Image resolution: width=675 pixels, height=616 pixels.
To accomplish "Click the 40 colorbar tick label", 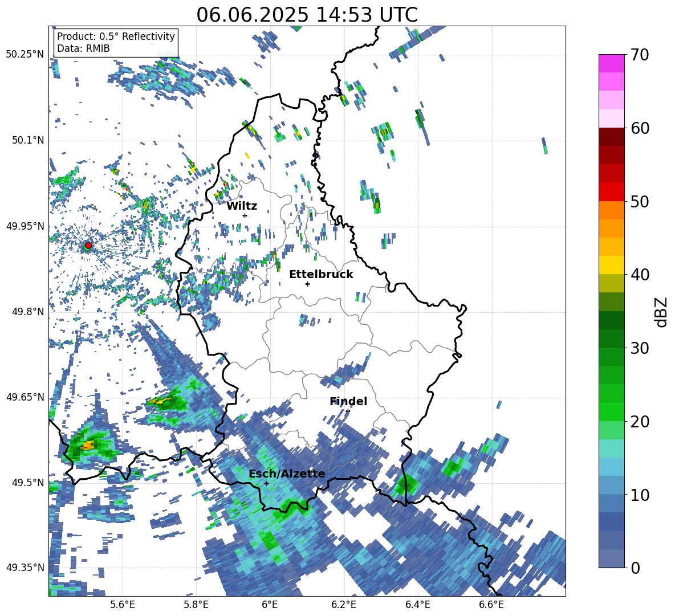I will [640, 275].
